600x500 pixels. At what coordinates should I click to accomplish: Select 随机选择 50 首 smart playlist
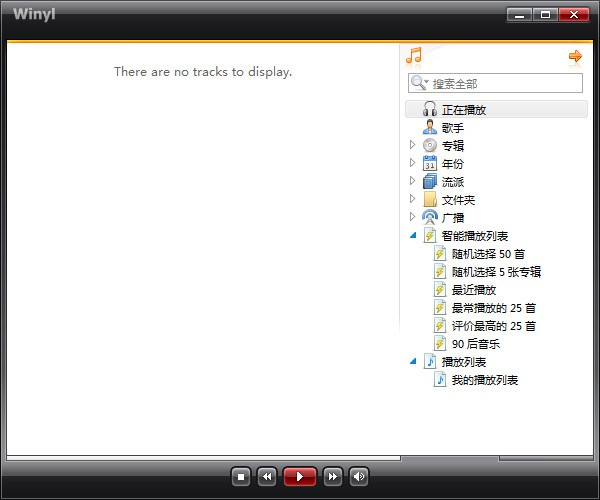point(479,254)
